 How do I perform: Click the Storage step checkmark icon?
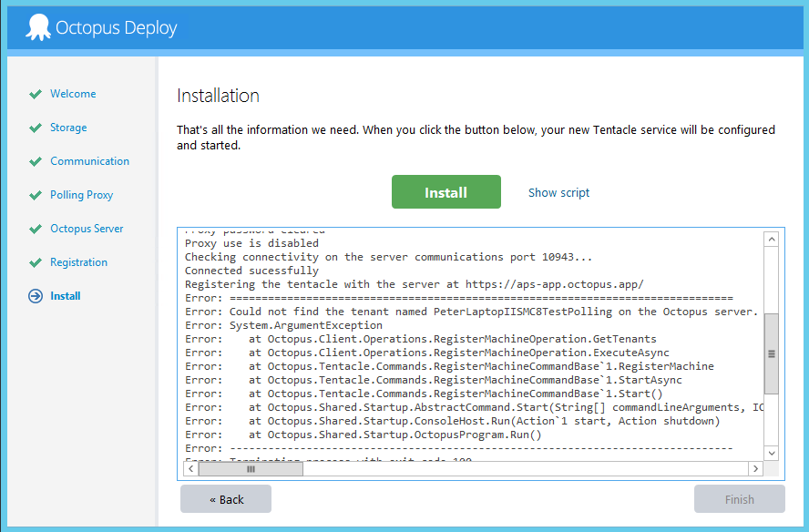point(36,128)
